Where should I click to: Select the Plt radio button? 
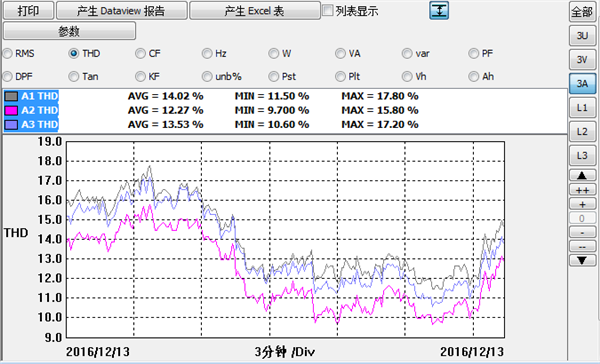coord(340,77)
